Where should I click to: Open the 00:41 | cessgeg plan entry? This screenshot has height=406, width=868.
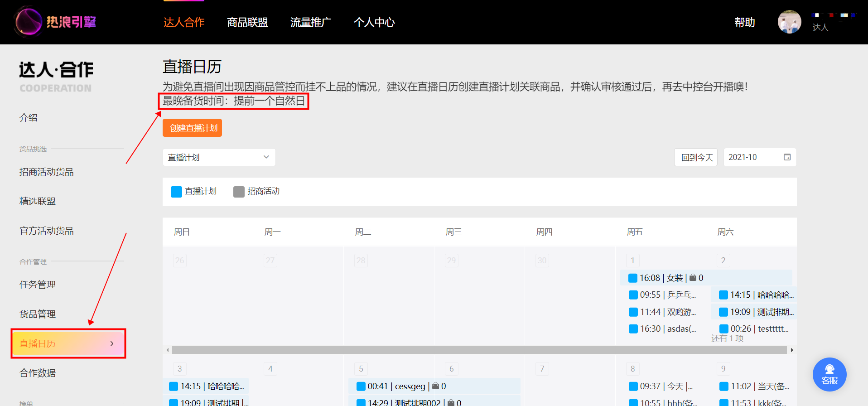pos(434,386)
